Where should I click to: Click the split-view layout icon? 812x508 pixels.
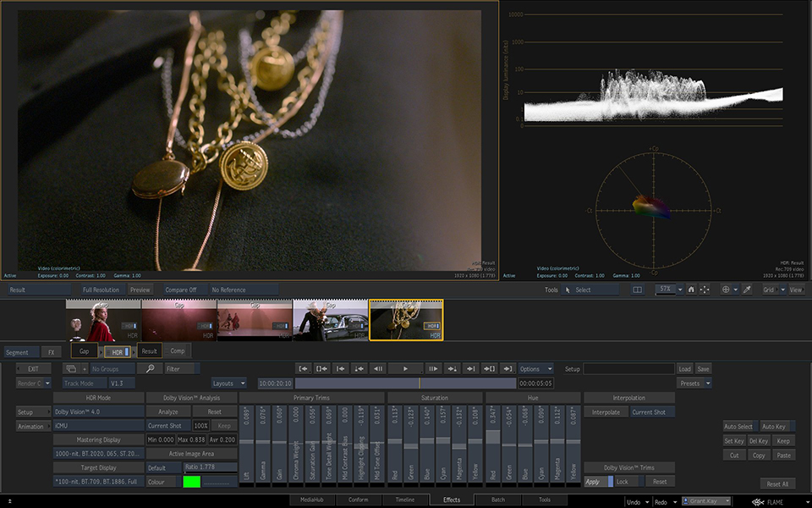[x=638, y=290]
